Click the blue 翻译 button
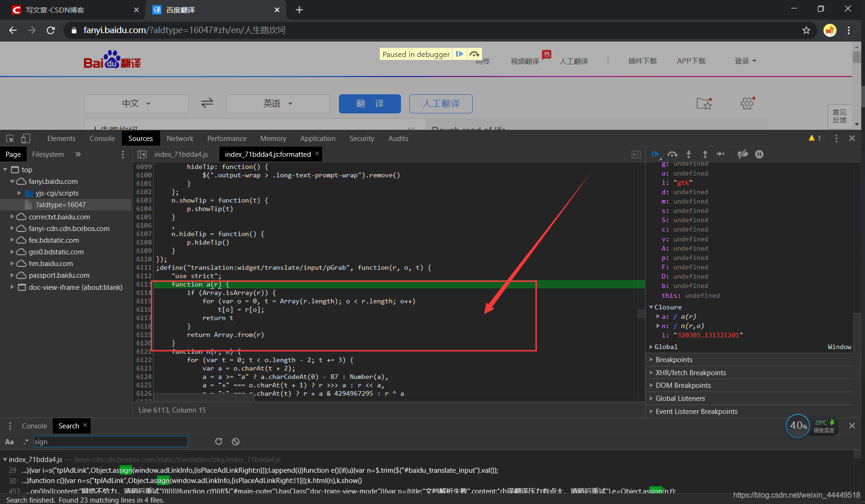This screenshot has height=504, width=865. click(x=370, y=104)
